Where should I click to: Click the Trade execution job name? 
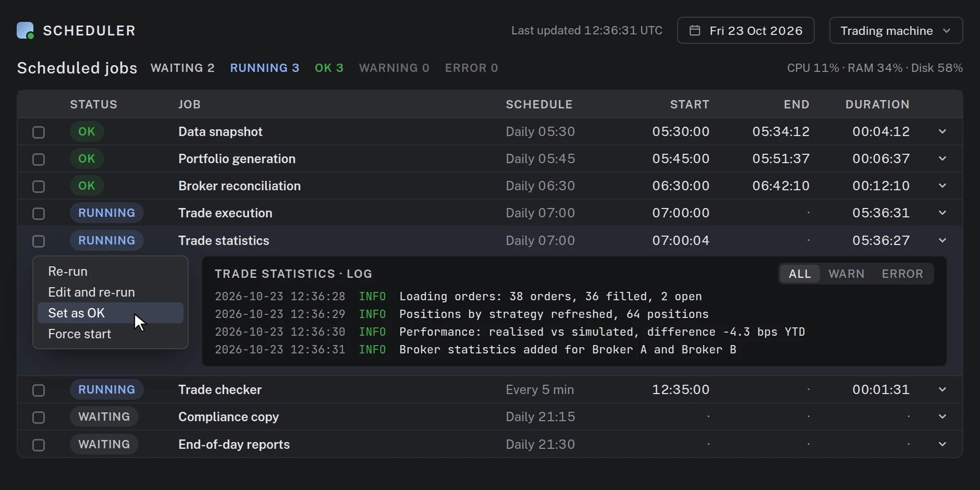(x=225, y=213)
